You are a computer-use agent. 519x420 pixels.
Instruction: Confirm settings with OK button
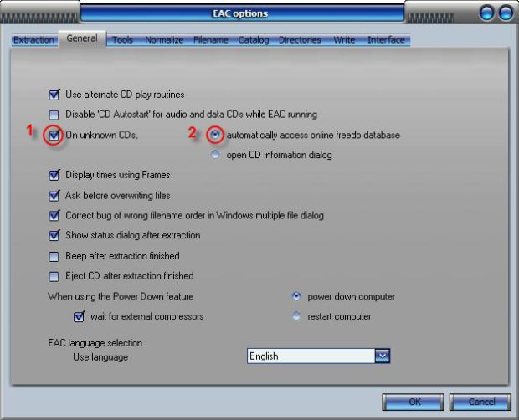click(413, 402)
